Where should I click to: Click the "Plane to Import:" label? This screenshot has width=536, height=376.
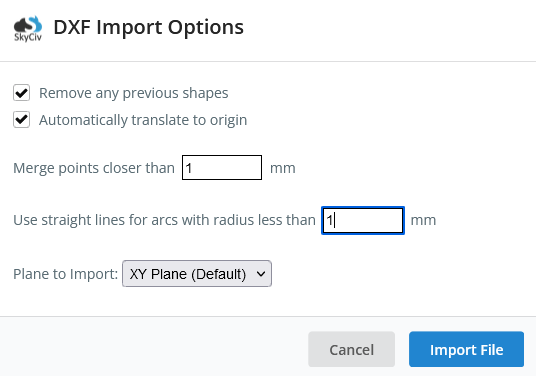pyautogui.click(x=66, y=274)
